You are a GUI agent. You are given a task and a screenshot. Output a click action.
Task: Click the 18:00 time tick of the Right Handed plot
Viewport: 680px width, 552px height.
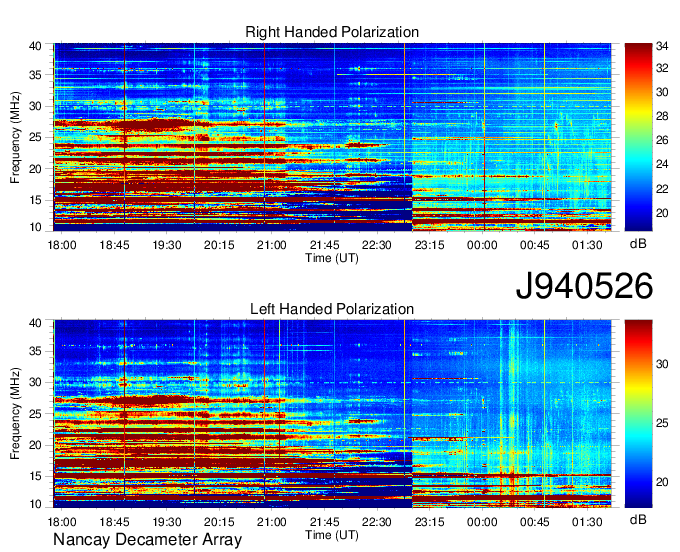(62, 245)
